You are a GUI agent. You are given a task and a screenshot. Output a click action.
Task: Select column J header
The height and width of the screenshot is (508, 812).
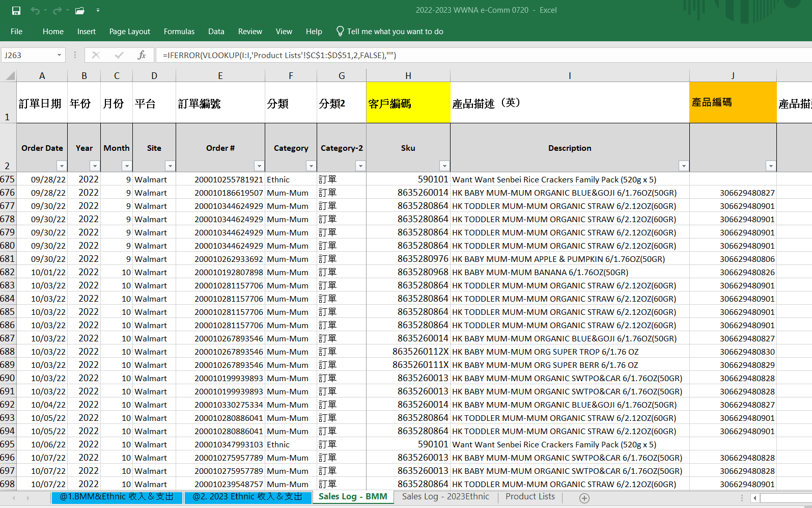pyautogui.click(x=733, y=76)
